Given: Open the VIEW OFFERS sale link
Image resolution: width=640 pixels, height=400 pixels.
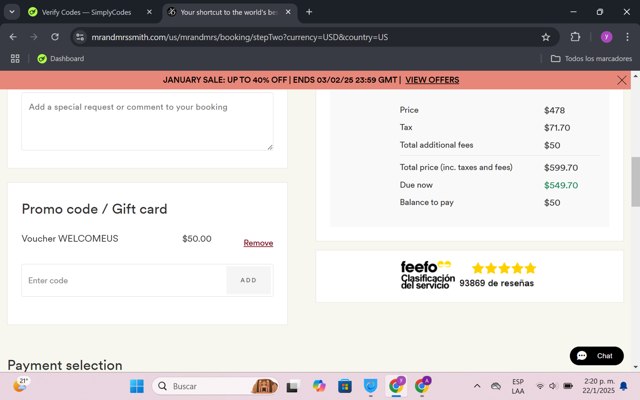Looking at the screenshot, I should pyautogui.click(x=432, y=80).
